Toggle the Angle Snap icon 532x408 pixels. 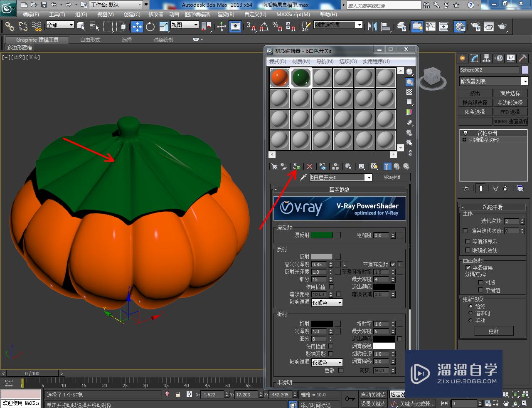point(264,27)
